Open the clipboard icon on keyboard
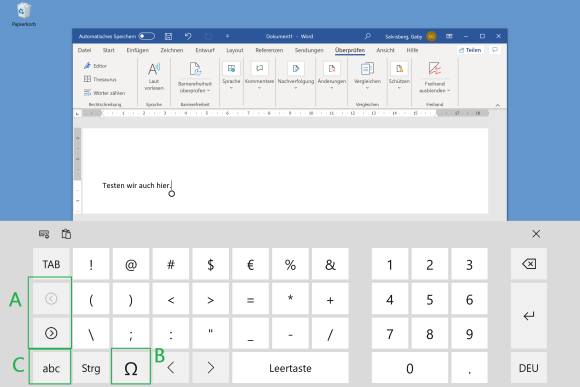580x387 pixels. point(66,234)
